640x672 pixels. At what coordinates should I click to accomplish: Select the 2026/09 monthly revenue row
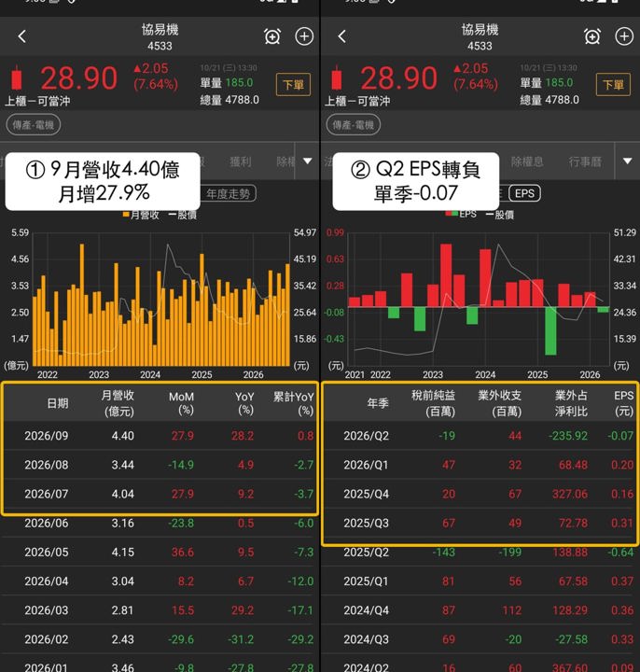click(160, 436)
